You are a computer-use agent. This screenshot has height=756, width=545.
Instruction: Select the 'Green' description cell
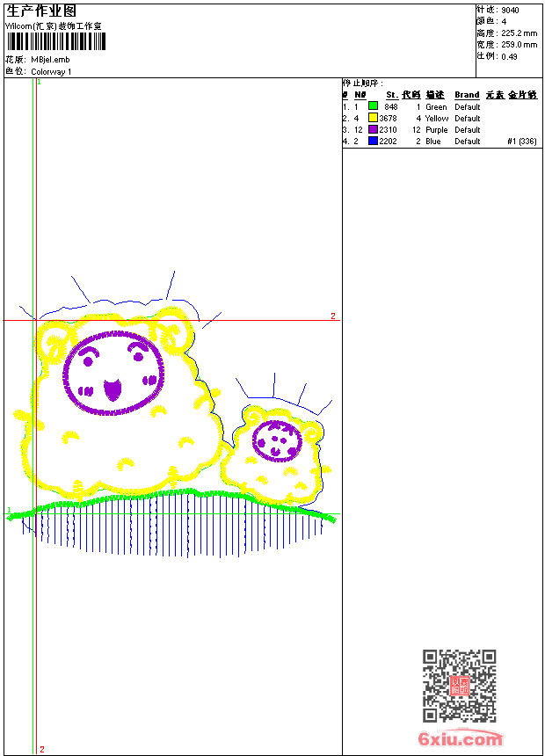[436, 106]
